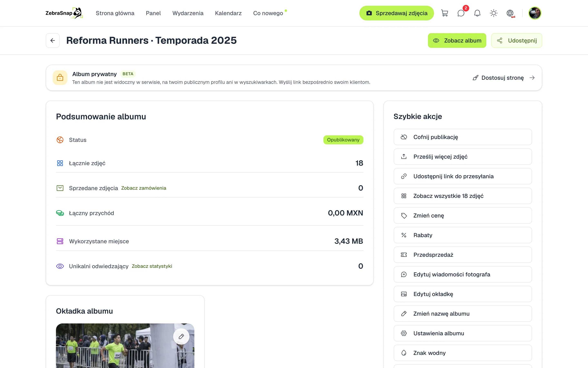
Task: Open the Panel nav item
Action: (153, 13)
